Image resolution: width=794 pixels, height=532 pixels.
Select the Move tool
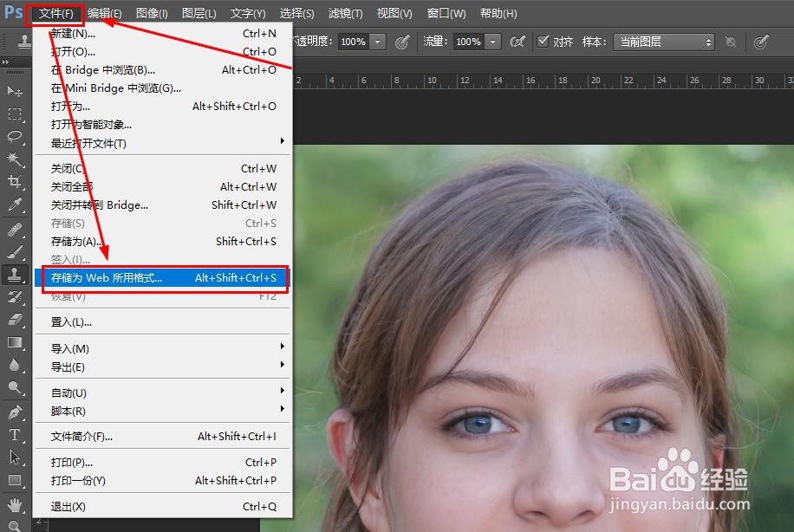[x=14, y=91]
